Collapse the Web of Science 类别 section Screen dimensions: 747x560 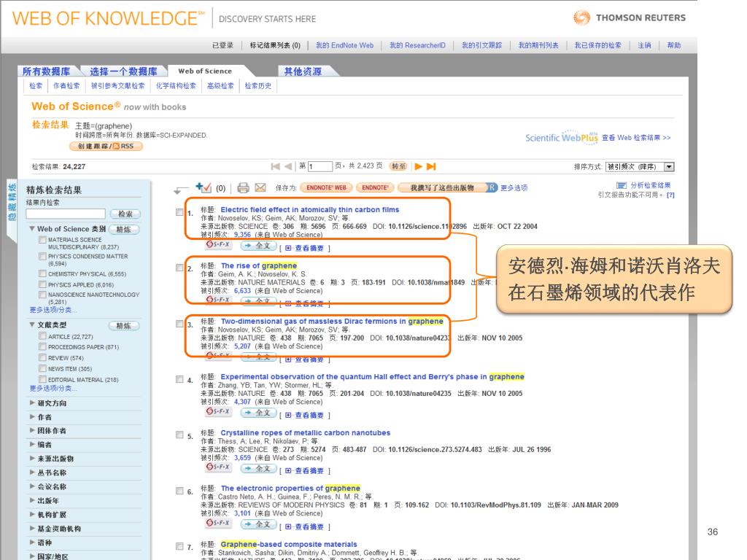coord(32,228)
